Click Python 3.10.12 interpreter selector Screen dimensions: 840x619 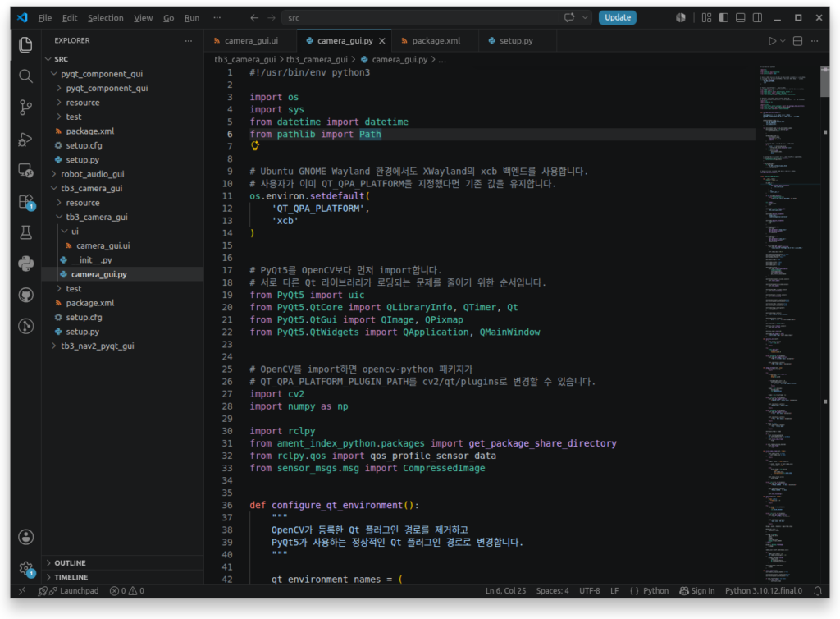pos(764,591)
